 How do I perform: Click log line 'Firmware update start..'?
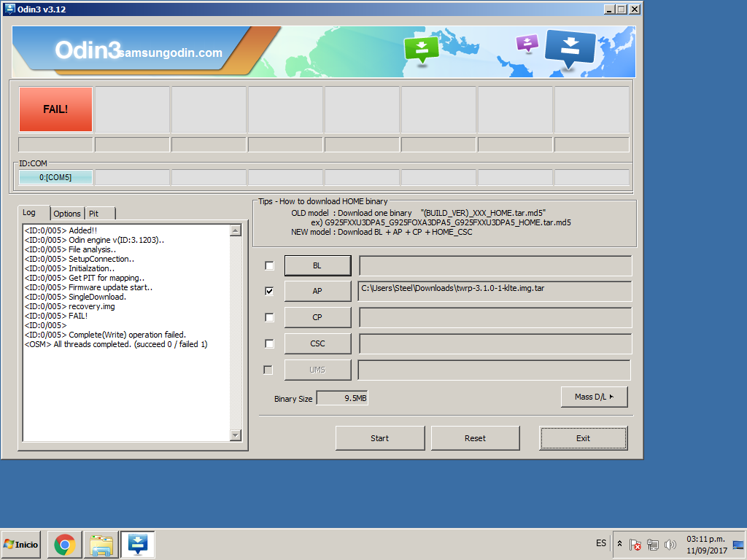pyautogui.click(x=88, y=287)
